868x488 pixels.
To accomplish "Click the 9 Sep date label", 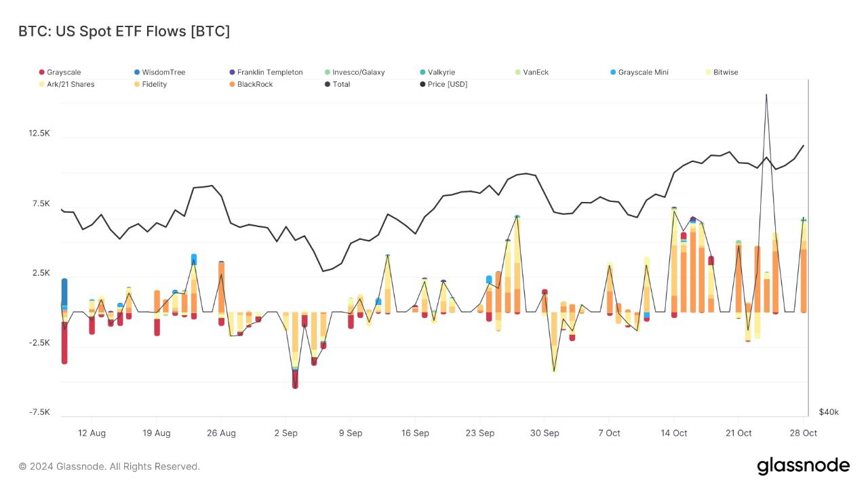I will coord(350,433).
